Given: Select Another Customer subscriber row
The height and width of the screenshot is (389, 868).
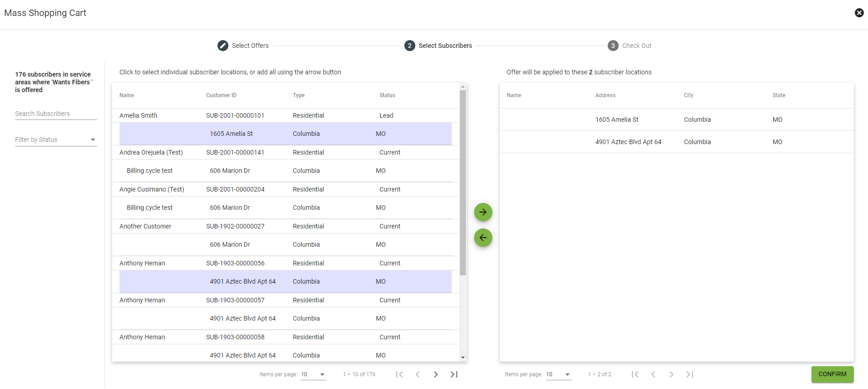Looking at the screenshot, I should click(285, 226).
